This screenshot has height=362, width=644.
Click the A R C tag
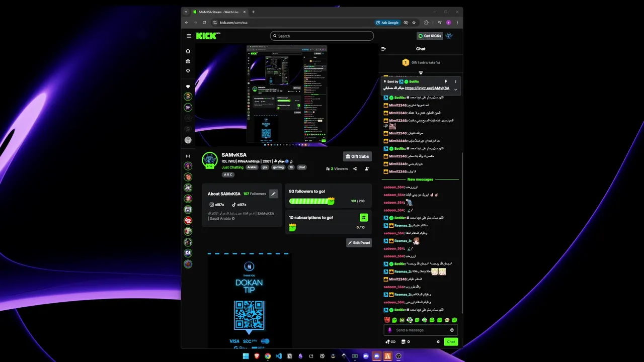(x=228, y=174)
